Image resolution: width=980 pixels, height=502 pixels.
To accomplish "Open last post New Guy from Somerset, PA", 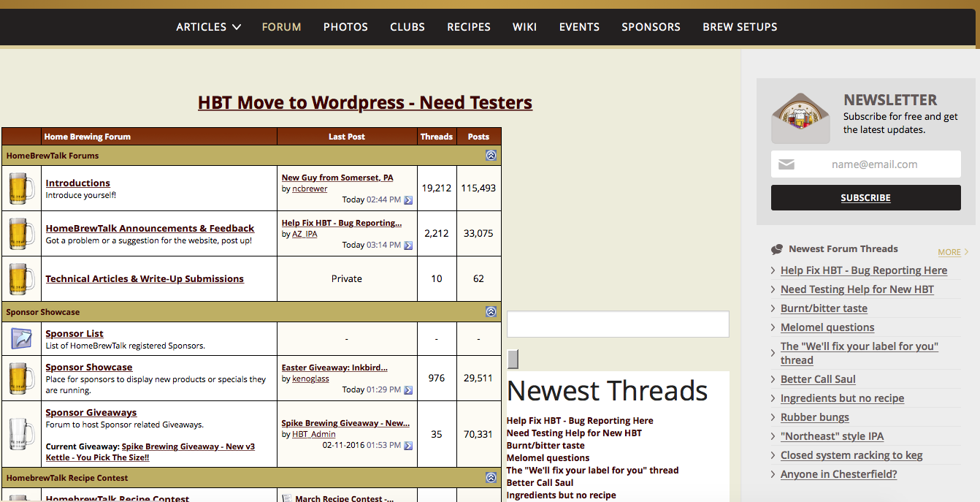I will click(337, 178).
